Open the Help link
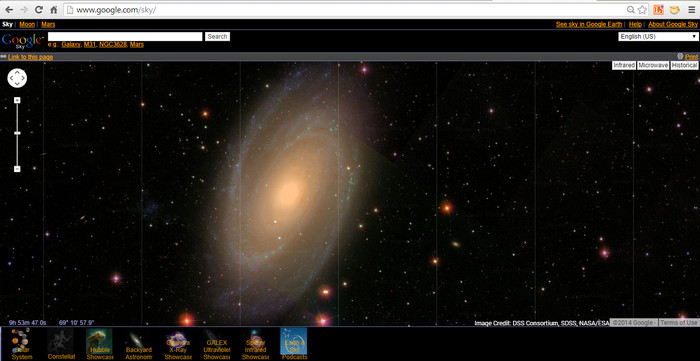Viewport: 700px width, 361px height. click(x=635, y=25)
